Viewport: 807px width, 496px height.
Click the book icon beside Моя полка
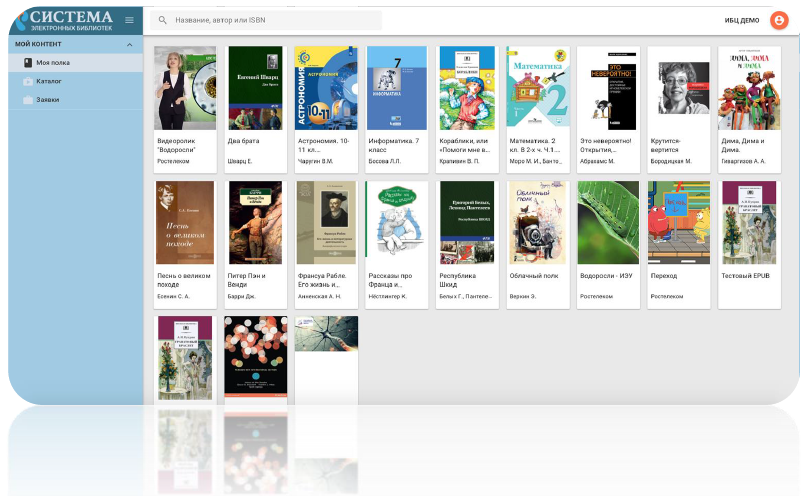28,63
